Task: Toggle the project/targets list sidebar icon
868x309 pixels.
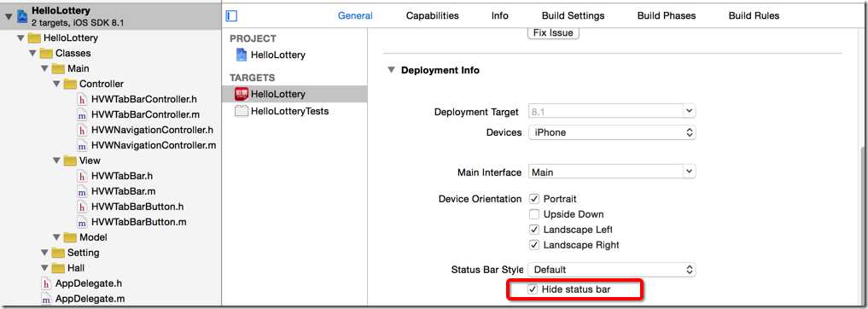Action: point(231,15)
